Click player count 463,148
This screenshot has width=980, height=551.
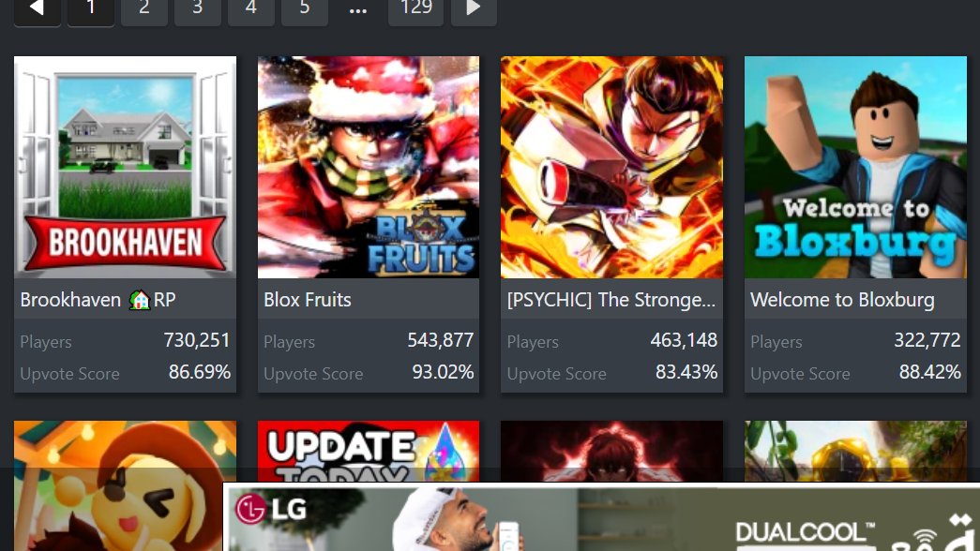click(x=684, y=340)
